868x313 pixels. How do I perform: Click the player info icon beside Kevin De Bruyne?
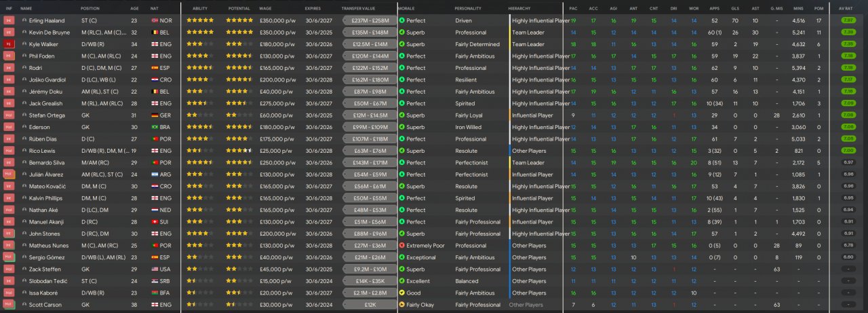tap(24, 33)
